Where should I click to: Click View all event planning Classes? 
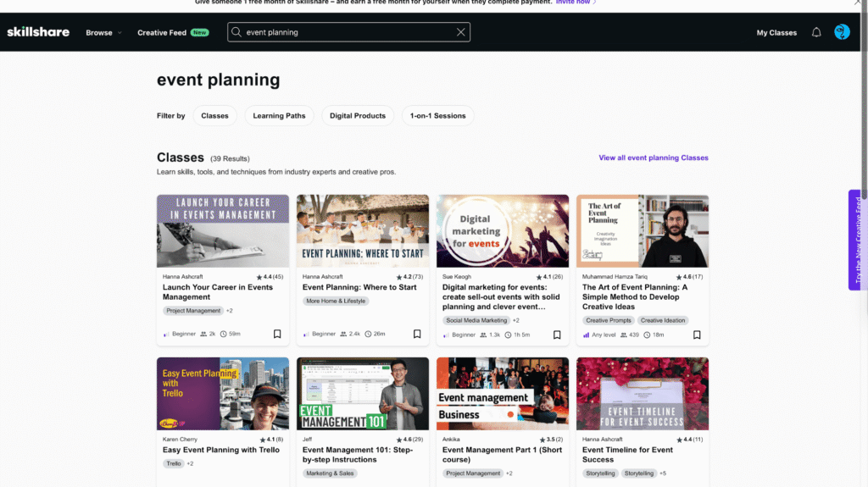click(654, 158)
